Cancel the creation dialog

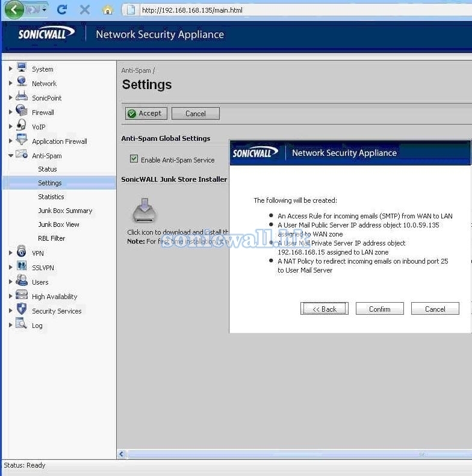[435, 309]
